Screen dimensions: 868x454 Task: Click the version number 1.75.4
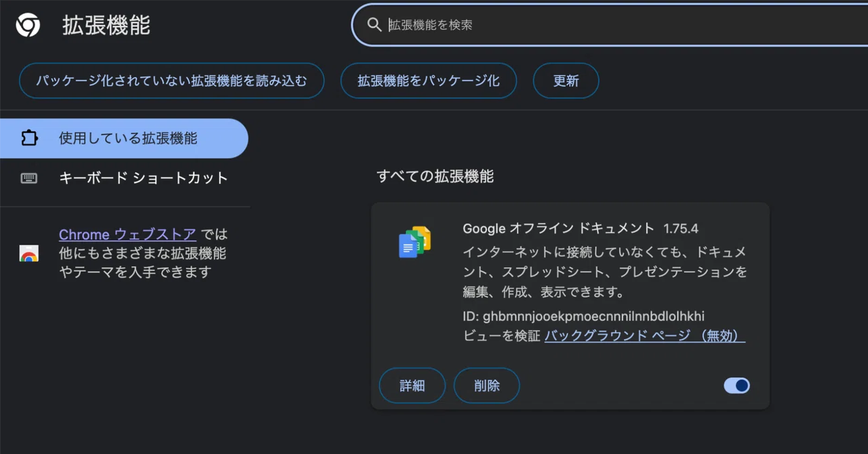681,228
